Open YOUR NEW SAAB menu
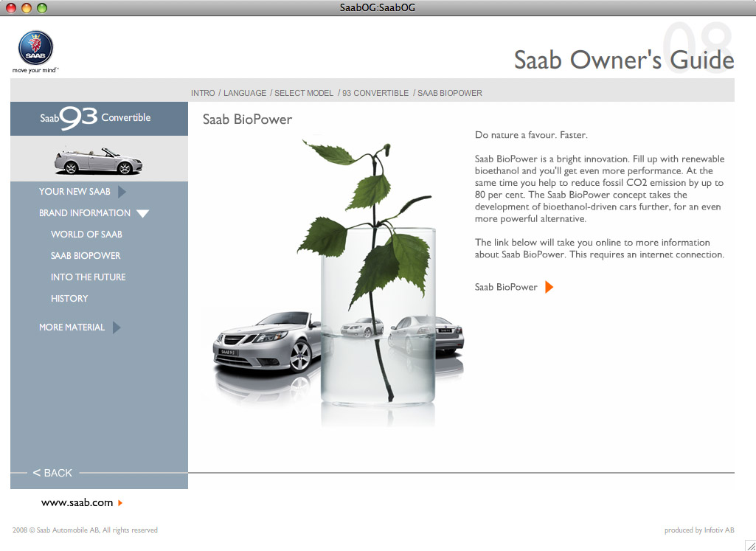Image resolution: width=756 pixels, height=551 pixels. (x=74, y=191)
